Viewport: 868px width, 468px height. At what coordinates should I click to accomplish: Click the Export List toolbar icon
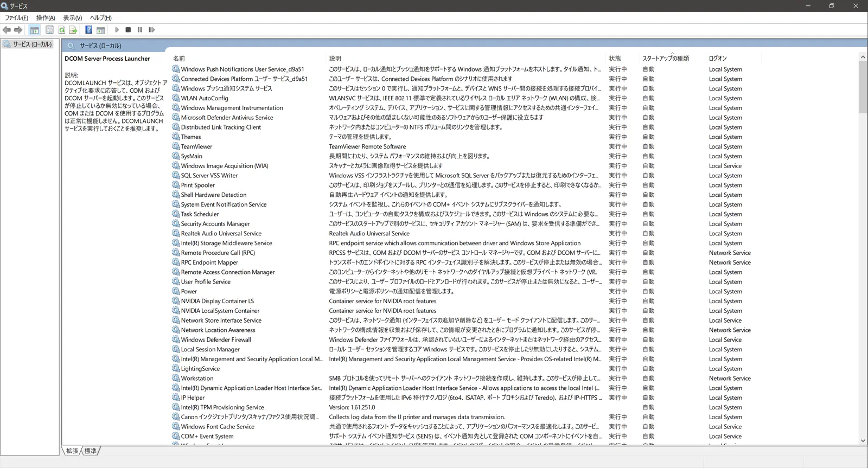tap(73, 30)
